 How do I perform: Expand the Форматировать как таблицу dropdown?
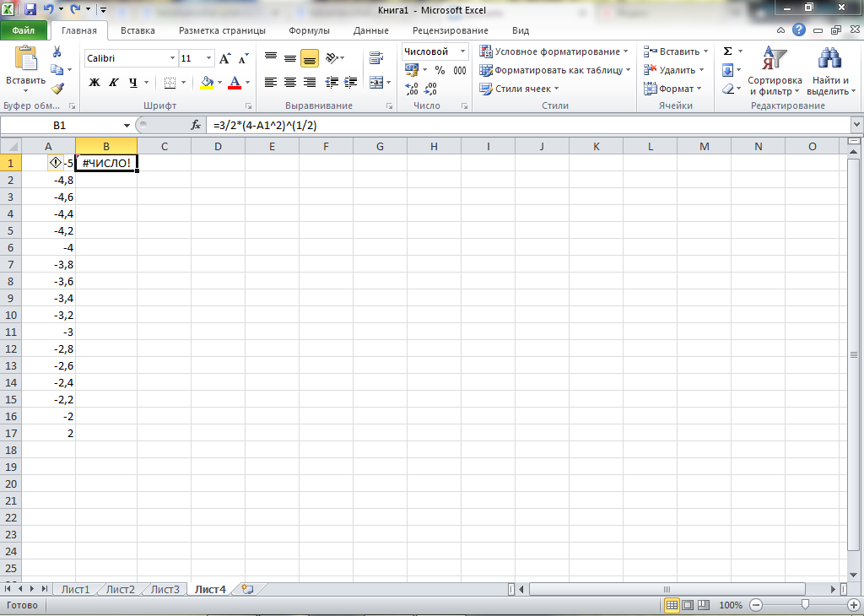[x=555, y=70]
